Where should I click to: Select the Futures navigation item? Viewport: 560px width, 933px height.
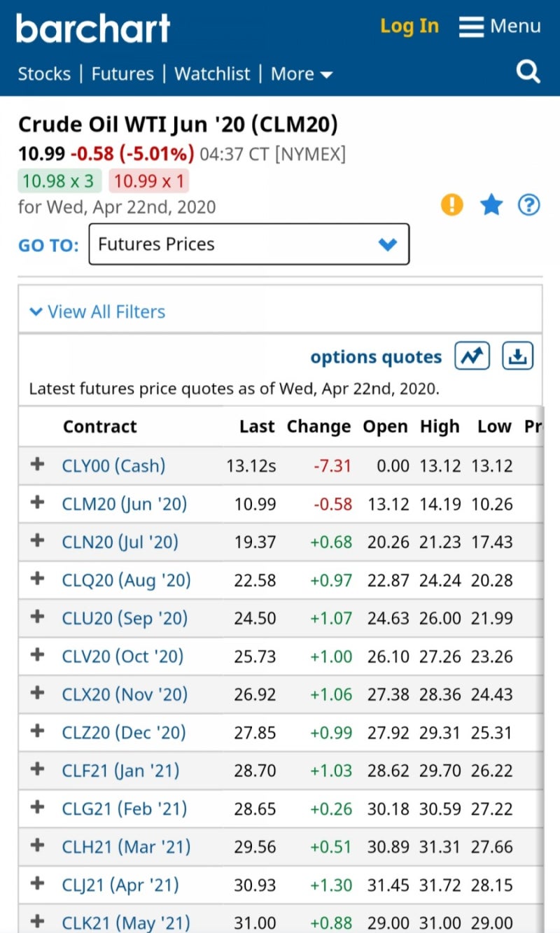(122, 73)
